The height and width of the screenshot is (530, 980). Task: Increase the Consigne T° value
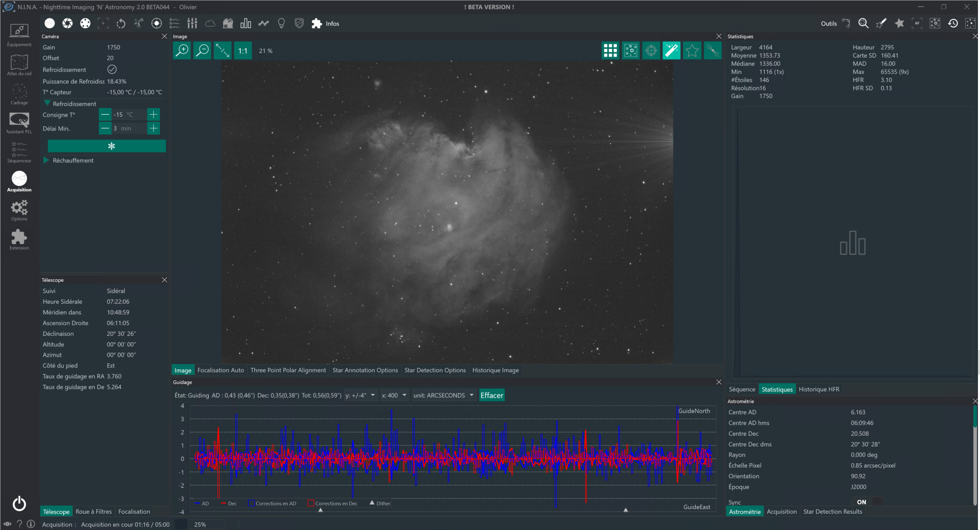coord(153,114)
